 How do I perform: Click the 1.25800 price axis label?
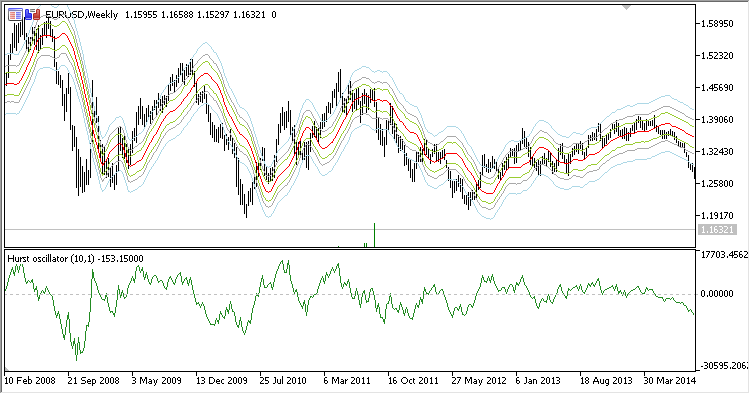tap(717, 184)
